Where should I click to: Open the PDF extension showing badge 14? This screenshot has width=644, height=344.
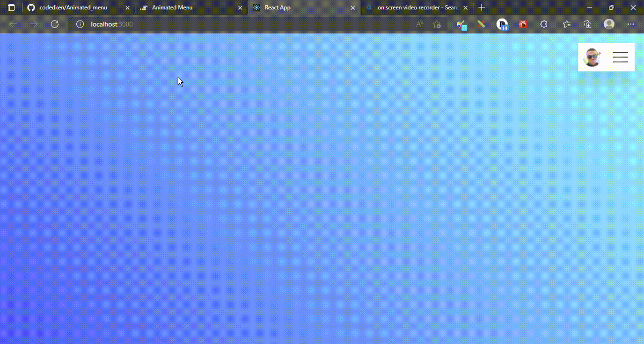click(x=502, y=24)
